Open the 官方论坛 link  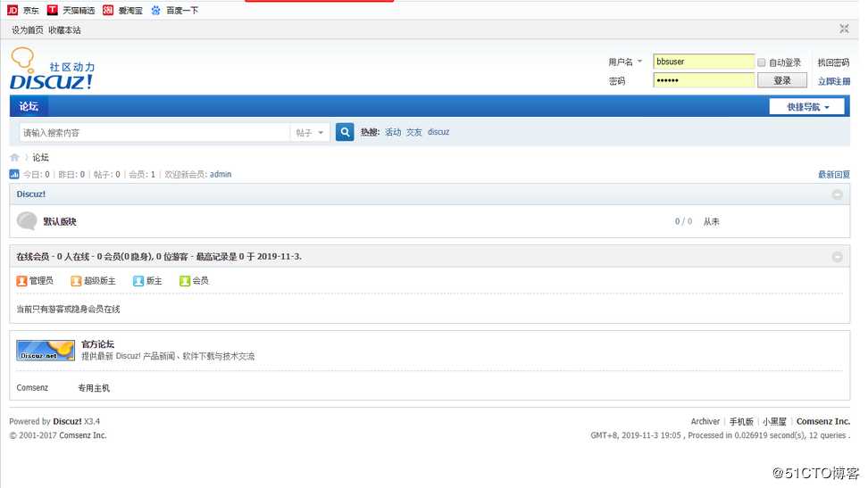97,344
